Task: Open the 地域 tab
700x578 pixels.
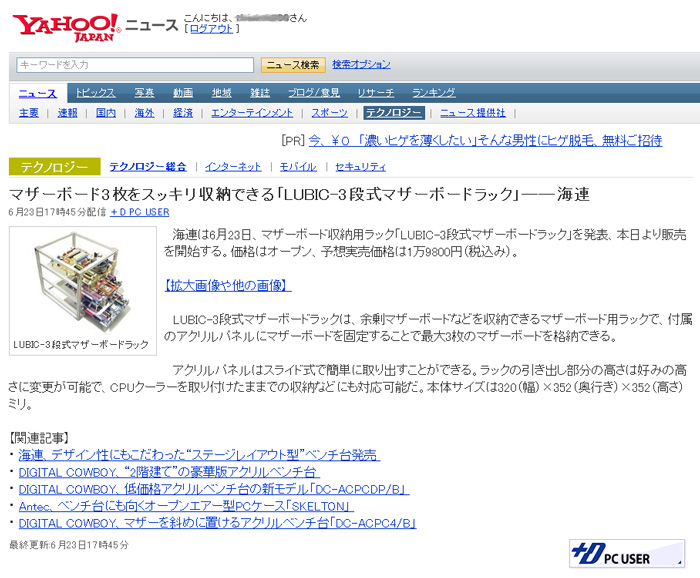Action: pyautogui.click(x=221, y=93)
